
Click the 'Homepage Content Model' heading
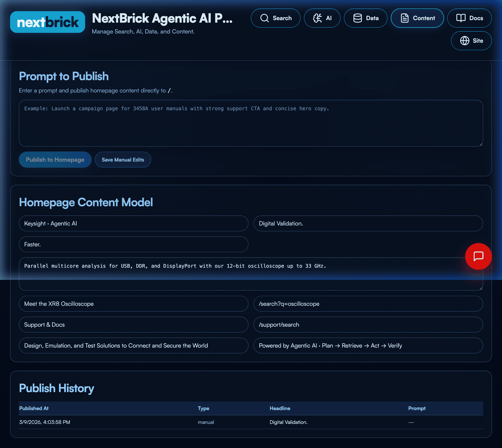tap(86, 203)
